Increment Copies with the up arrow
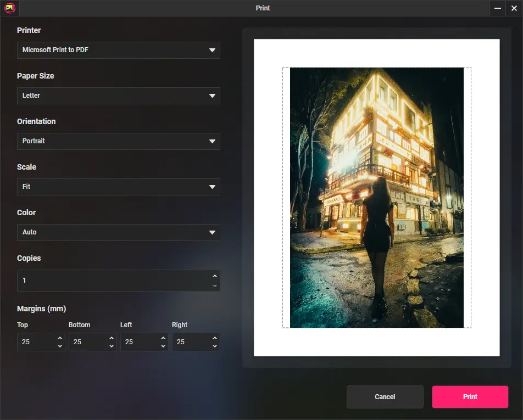 point(214,276)
